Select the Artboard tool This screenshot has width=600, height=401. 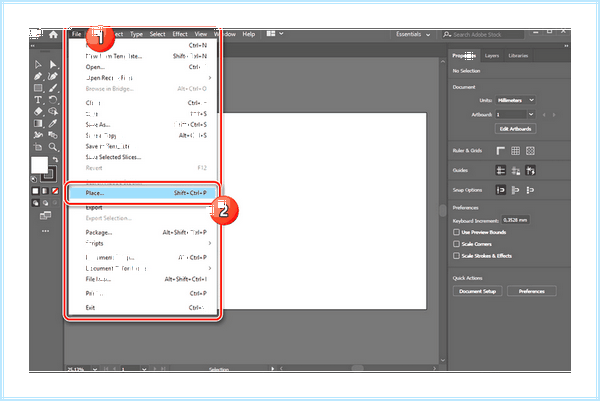tap(38, 147)
